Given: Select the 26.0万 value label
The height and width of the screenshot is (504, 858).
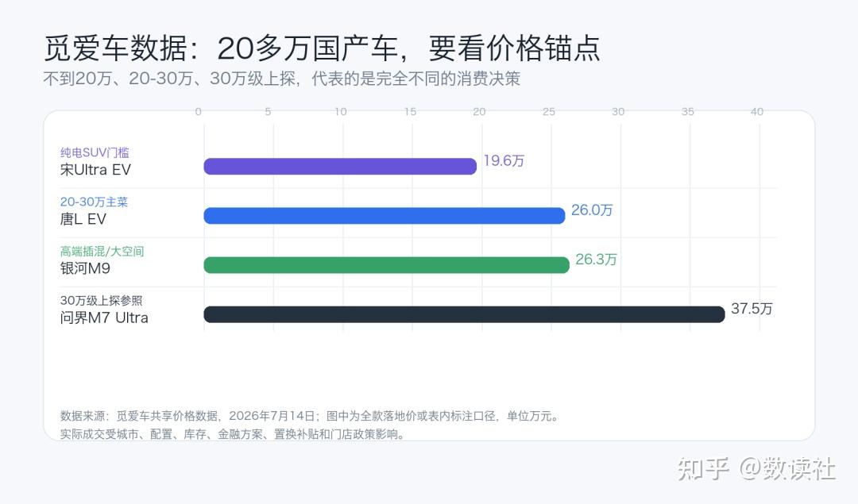Looking at the screenshot, I should 592,210.
